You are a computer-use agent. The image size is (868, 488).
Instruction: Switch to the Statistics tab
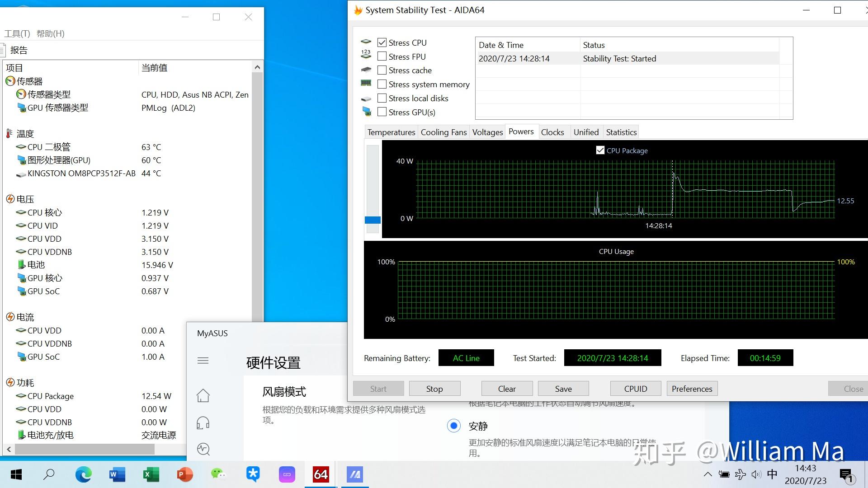click(x=621, y=132)
